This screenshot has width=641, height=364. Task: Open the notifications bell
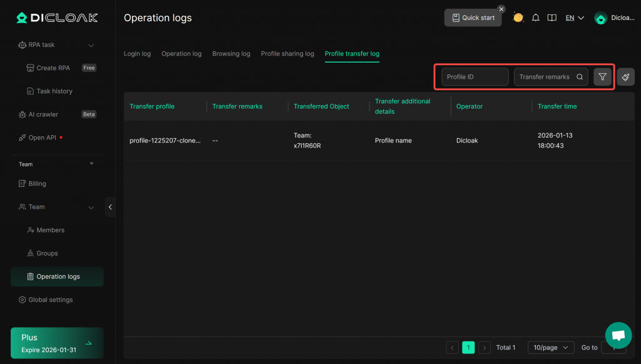point(535,18)
